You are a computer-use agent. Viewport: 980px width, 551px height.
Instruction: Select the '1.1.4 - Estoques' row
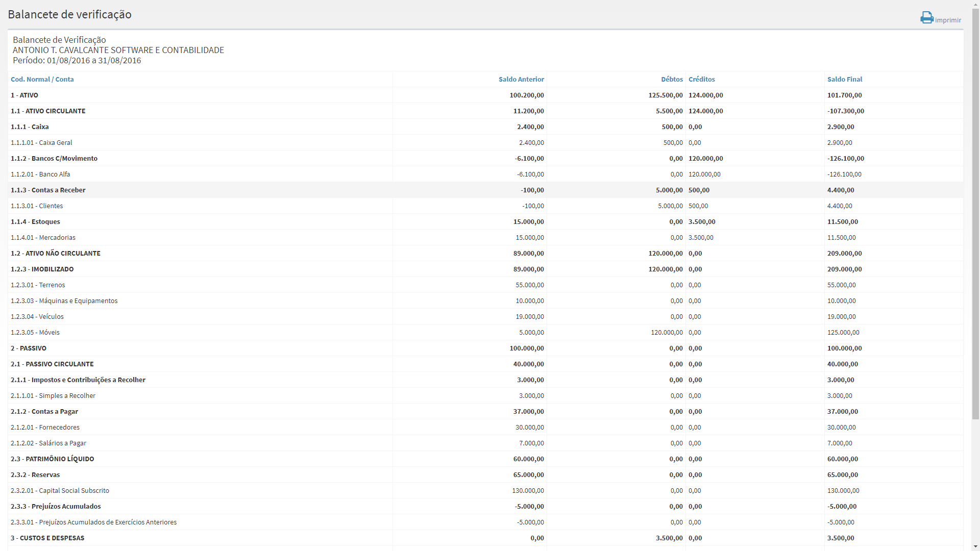pos(485,221)
